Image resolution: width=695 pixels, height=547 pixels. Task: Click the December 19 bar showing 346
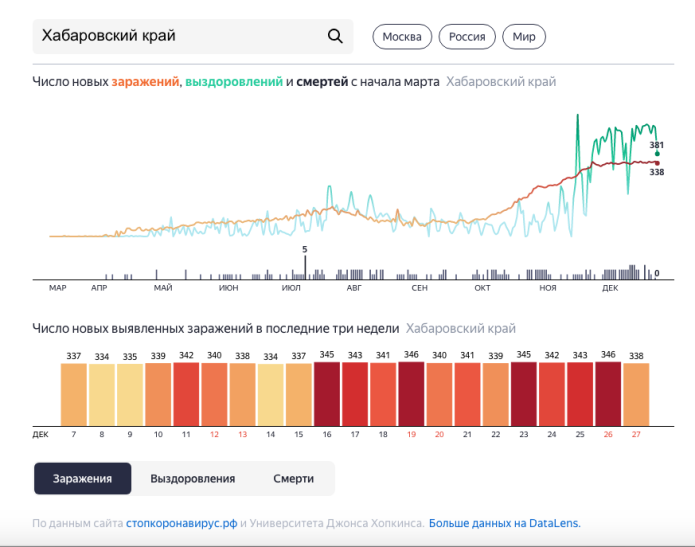coord(411,395)
